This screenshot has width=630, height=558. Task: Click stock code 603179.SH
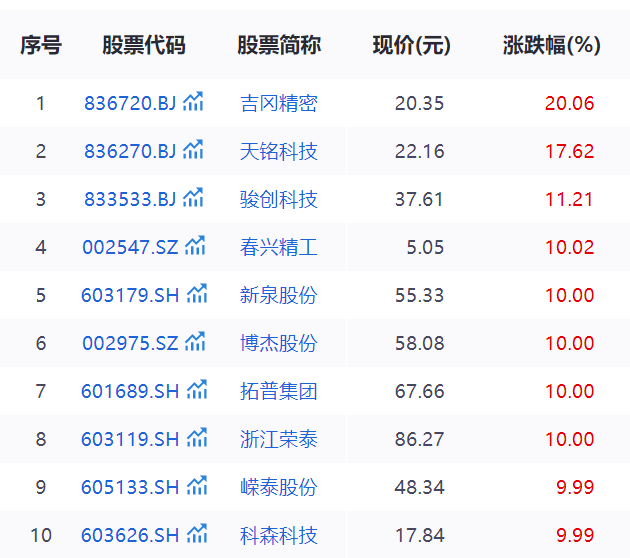[130, 295]
